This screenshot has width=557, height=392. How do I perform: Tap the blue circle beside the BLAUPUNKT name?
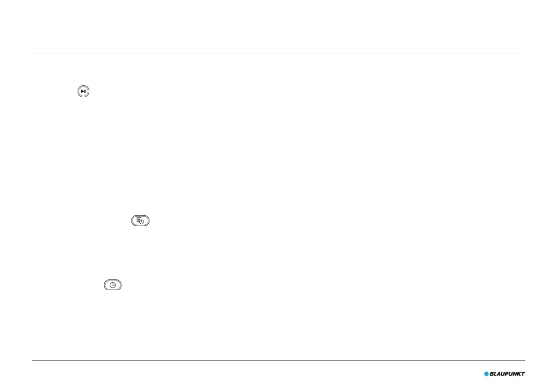(x=486, y=374)
